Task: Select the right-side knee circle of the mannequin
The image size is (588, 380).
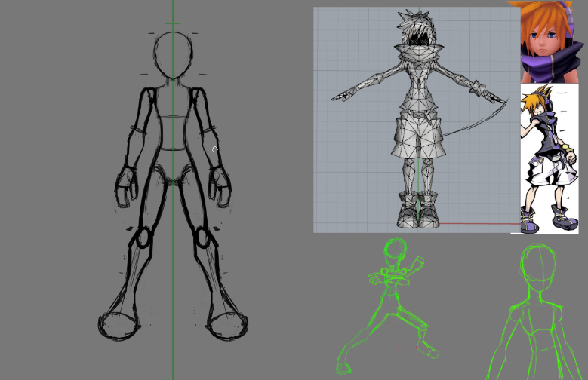Action: (202, 238)
